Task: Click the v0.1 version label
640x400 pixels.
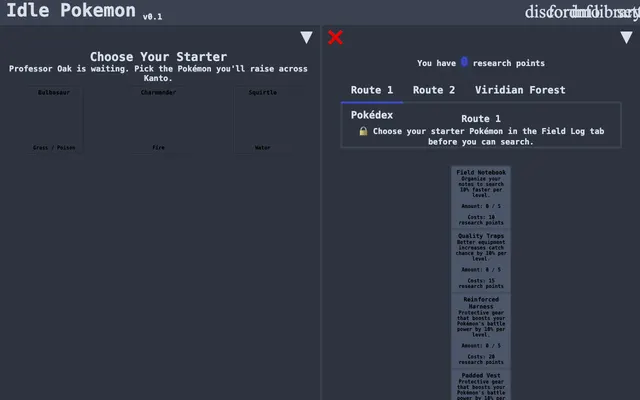Action: 152,17
